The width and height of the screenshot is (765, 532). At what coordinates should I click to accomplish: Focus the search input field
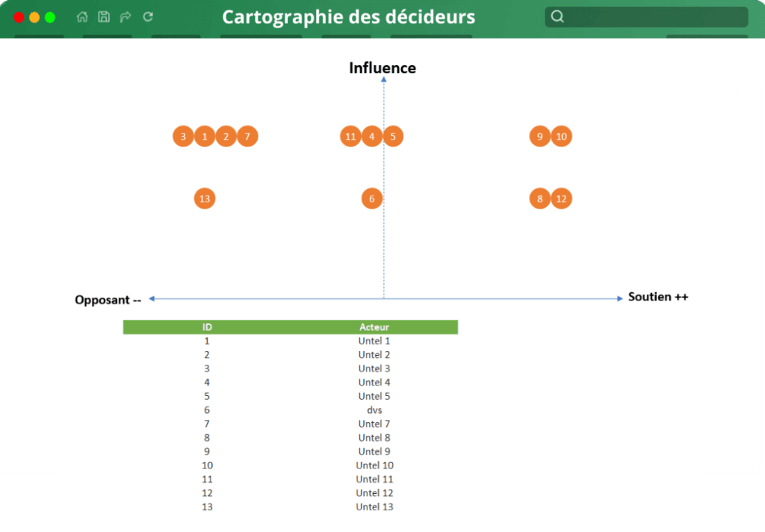[646, 17]
